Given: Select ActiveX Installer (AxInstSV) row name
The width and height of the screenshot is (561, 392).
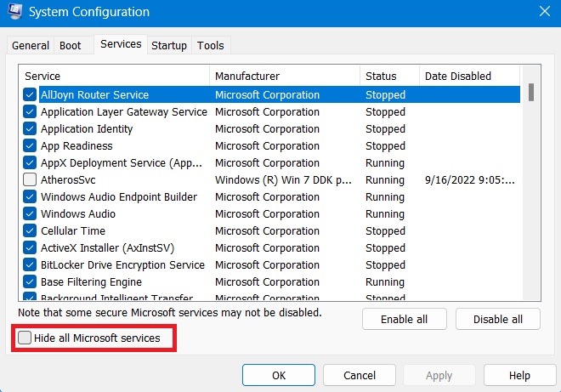Looking at the screenshot, I should pyautogui.click(x=107, y=248).
